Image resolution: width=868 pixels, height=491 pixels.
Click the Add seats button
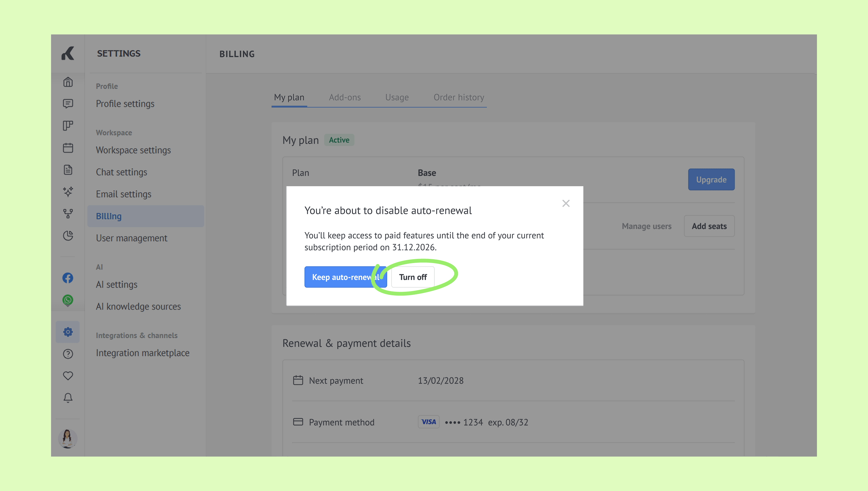click(x=709, y=226)
